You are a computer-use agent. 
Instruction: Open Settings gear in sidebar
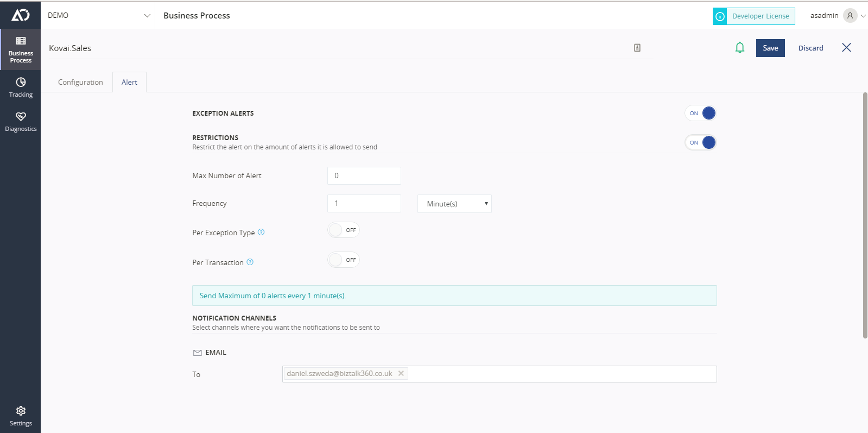[21, 416]
